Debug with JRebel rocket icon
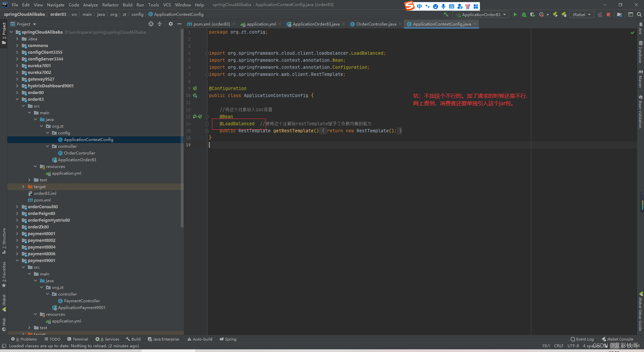The width and height of the screenshot is (644, 352). [564, 14]
